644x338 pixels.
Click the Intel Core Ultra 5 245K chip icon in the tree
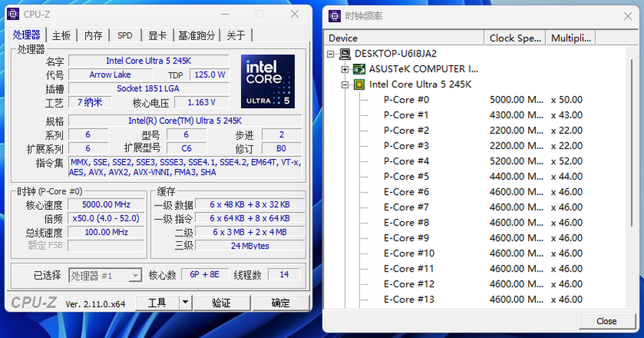click(x=359, y=84)
